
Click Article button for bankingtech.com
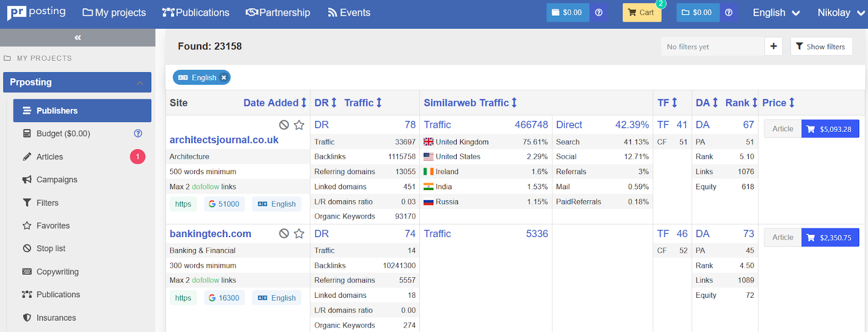click(783, 237)
